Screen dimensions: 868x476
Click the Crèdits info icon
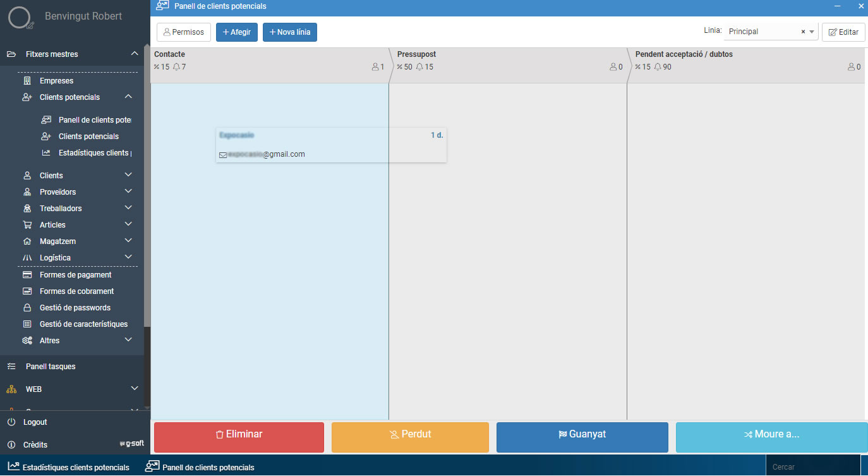tap(11, 445)
